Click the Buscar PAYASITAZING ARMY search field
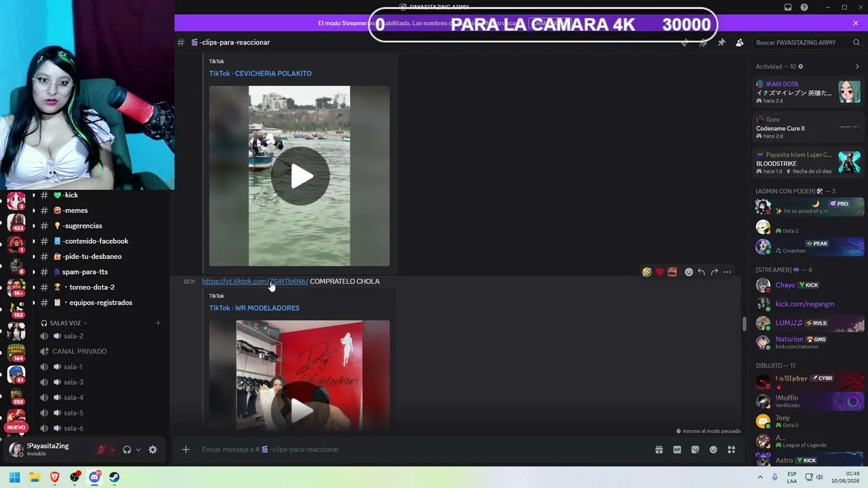The height and width of the screenshot is (488, 868). [x=807, y=42]
